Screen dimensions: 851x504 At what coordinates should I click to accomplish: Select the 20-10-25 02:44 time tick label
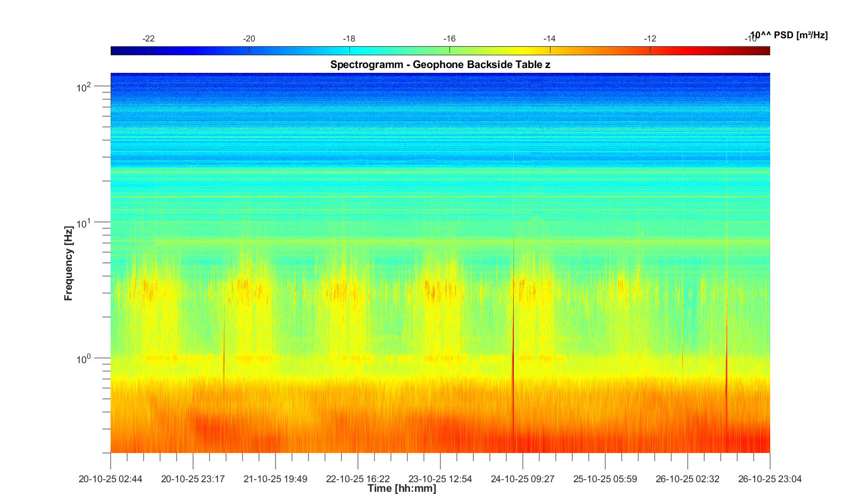point(111,479)
